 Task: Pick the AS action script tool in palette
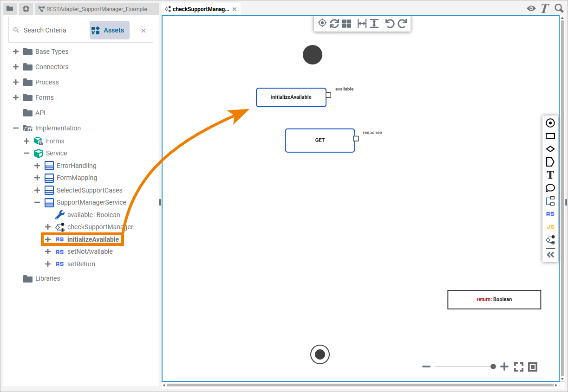(550, 214)
